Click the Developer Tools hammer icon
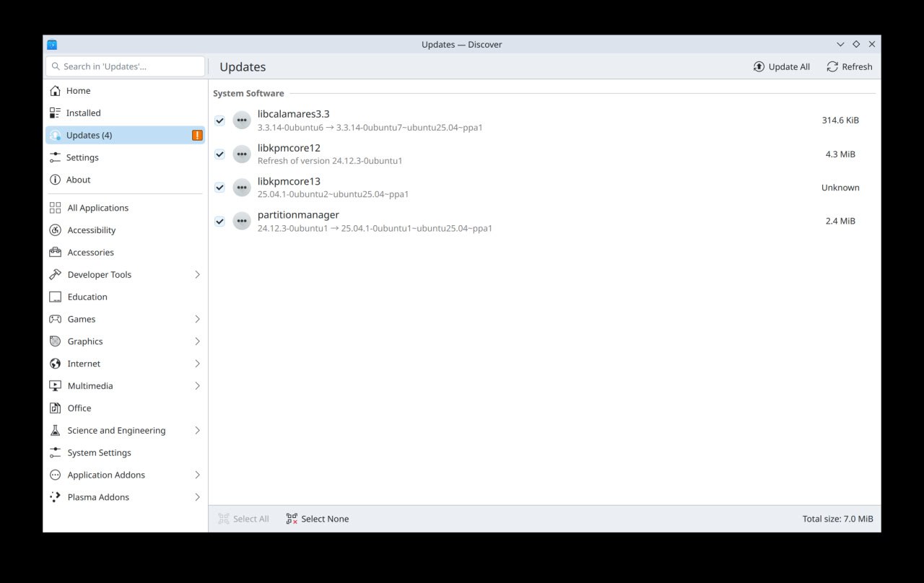 (55, 275)
